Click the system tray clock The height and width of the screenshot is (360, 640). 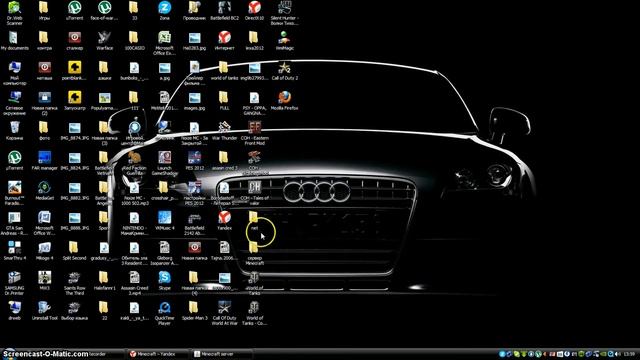[630, 354]
